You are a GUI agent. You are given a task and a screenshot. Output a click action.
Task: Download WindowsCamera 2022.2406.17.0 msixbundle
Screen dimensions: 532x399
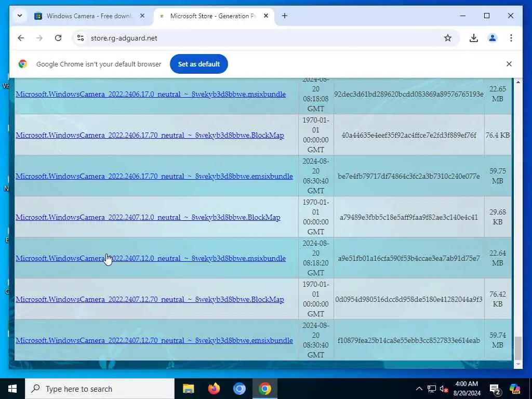click(151, 94)
